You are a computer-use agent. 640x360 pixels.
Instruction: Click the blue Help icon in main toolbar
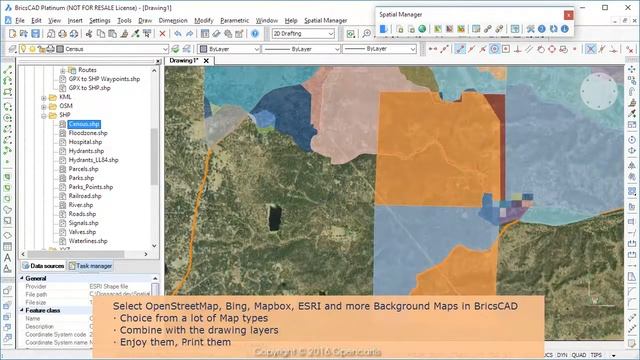click(x=255, y=33)
